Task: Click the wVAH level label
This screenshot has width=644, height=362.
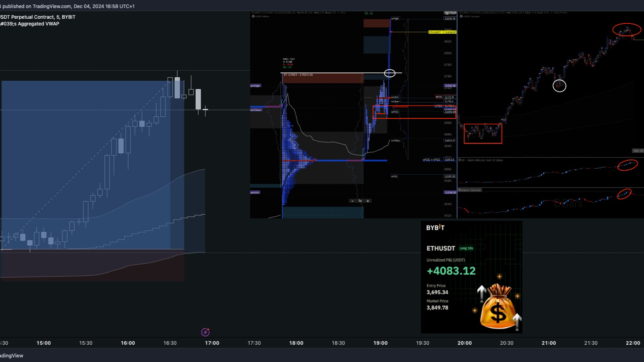Action: point(395,97)
